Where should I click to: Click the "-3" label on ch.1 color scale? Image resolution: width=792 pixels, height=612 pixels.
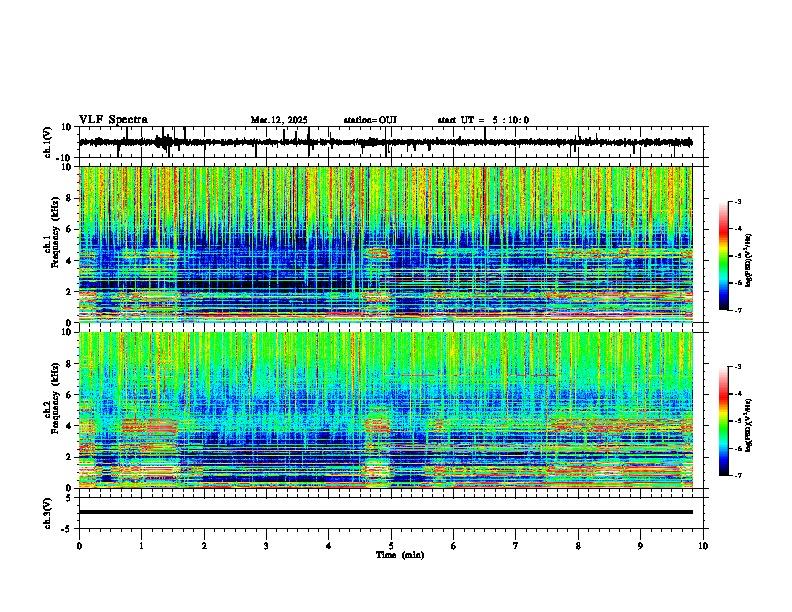(x=737, y=201)
